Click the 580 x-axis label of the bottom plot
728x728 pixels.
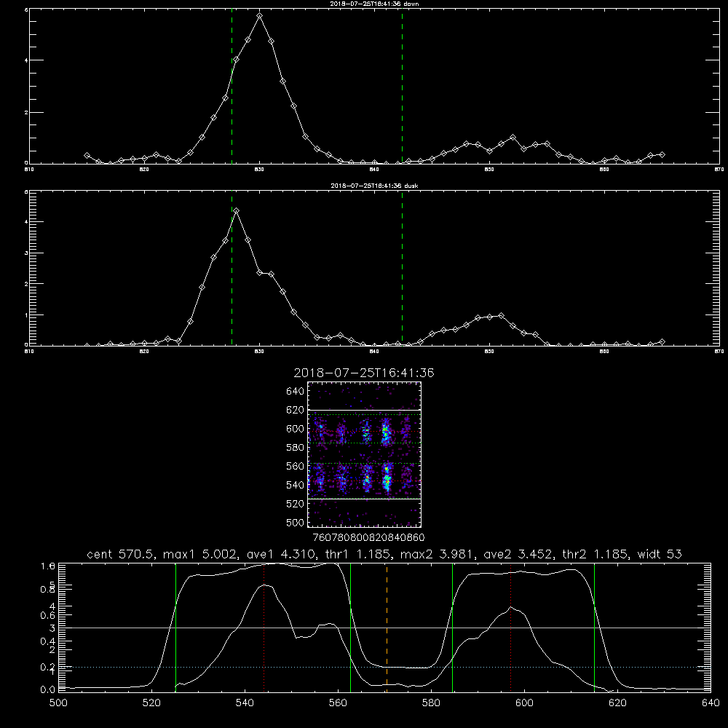[431, 703]
